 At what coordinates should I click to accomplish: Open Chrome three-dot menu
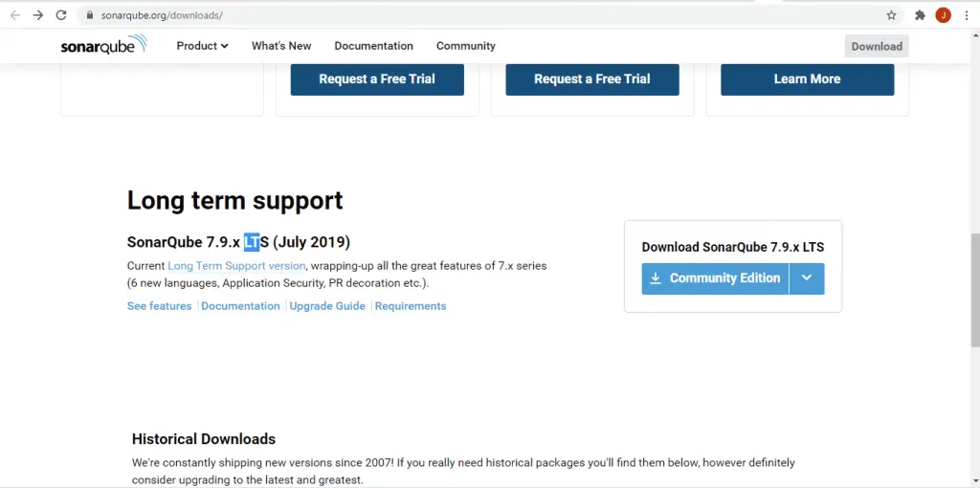click(x=967, y=15)
